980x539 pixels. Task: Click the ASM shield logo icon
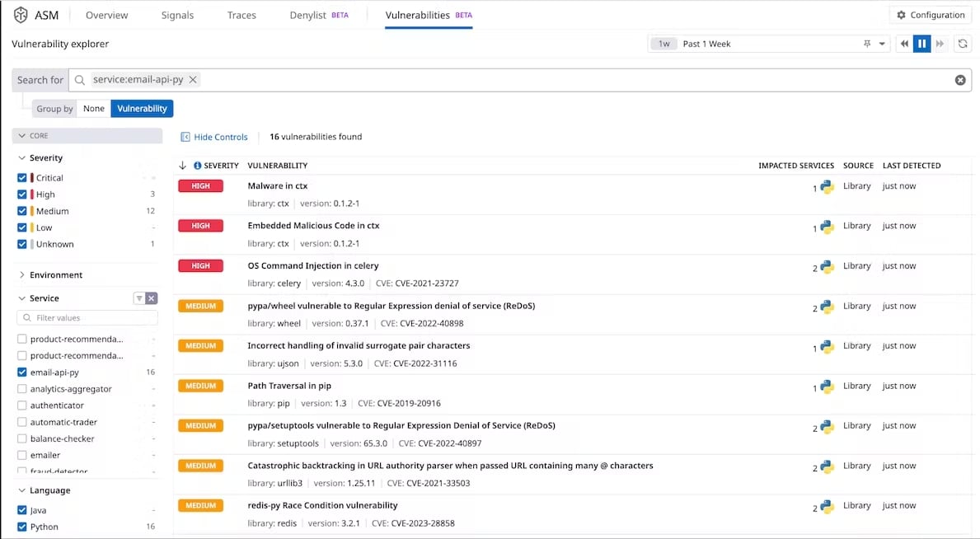coord(21,15)
